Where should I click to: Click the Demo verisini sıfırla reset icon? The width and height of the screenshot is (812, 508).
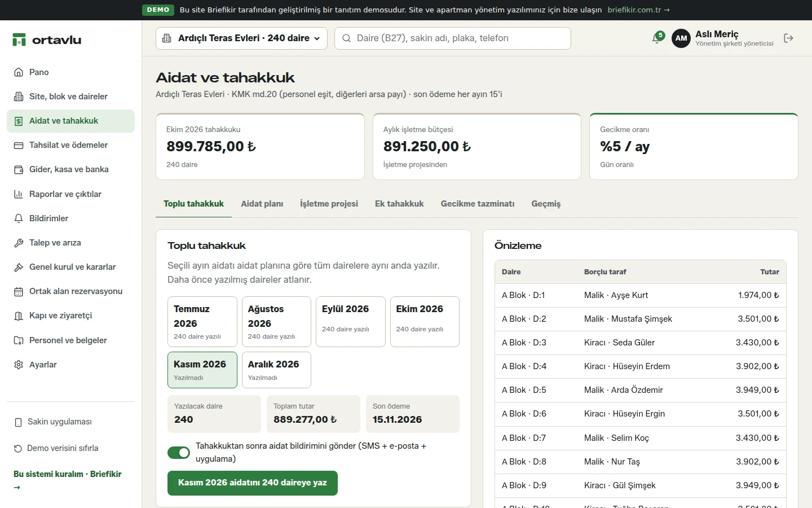pos(18,448)
